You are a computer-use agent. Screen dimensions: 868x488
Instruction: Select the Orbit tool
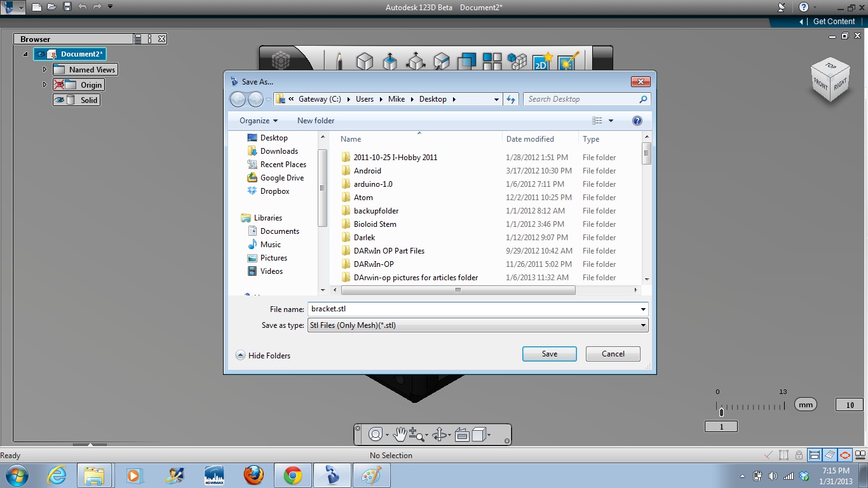click(x=439, y=435)
